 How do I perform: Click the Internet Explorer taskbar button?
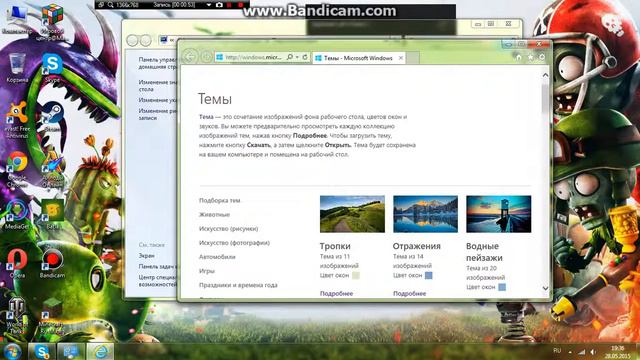coord(100,352)
